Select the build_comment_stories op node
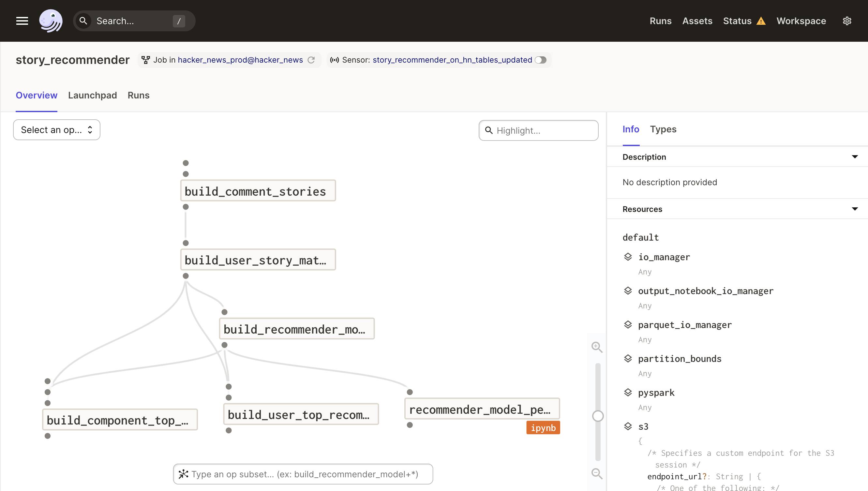 pyautogui.click(x=258, y=191)
